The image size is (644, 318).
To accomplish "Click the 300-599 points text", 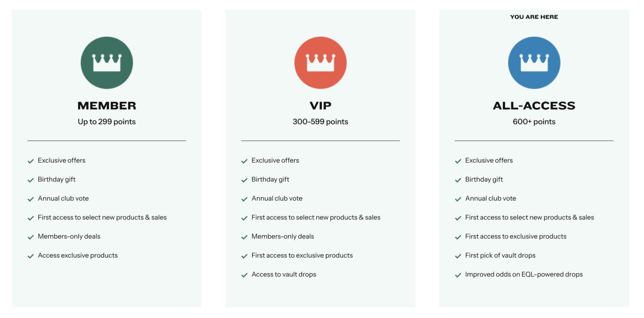I will 320,122.
